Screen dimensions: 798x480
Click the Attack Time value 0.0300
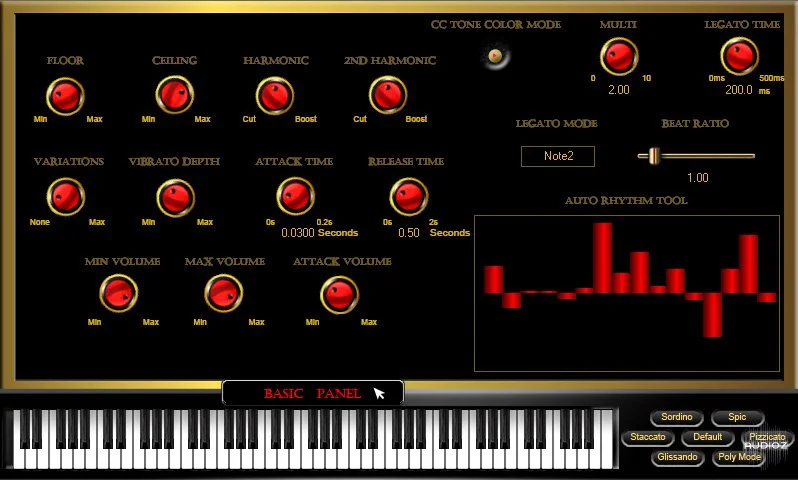[x=298, y=233]
